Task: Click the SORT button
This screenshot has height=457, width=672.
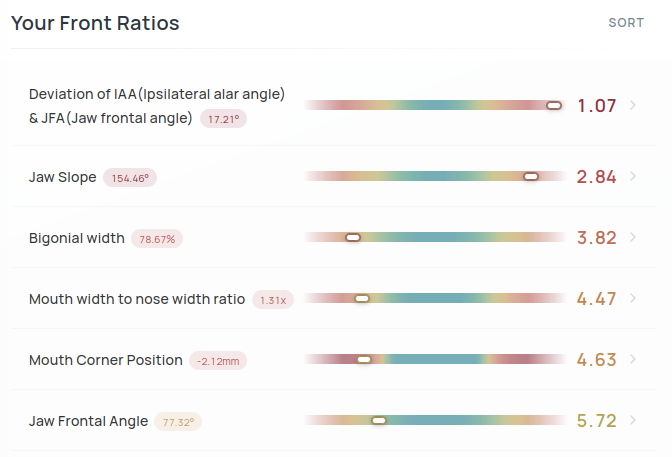Action: point(626,23)
